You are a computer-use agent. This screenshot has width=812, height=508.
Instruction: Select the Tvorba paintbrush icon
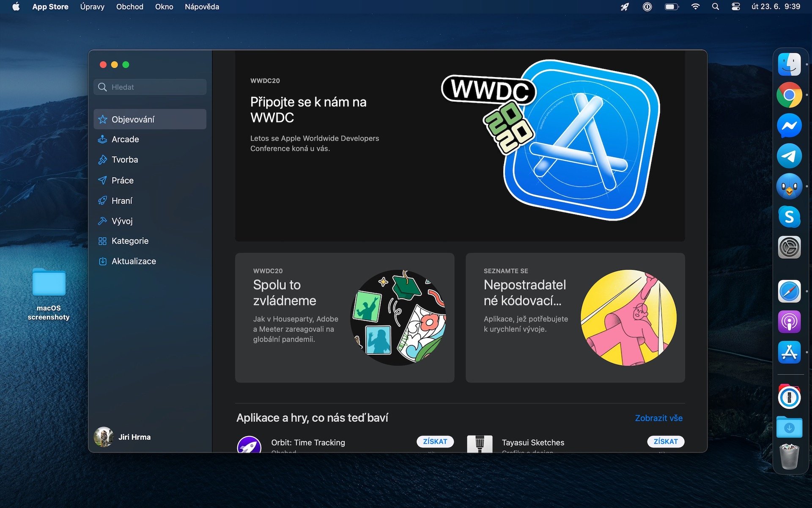click(102, 160)
